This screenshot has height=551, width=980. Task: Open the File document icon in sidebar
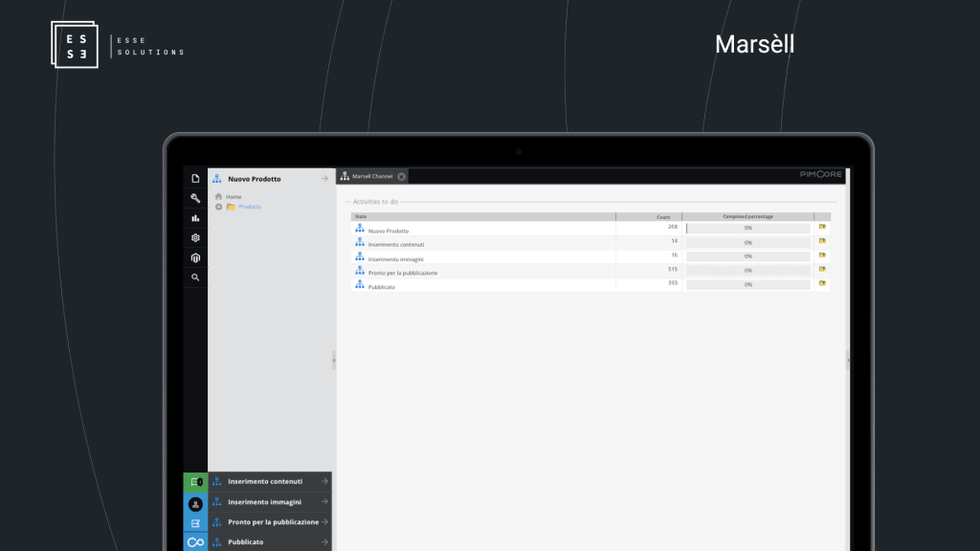point(195,179)
